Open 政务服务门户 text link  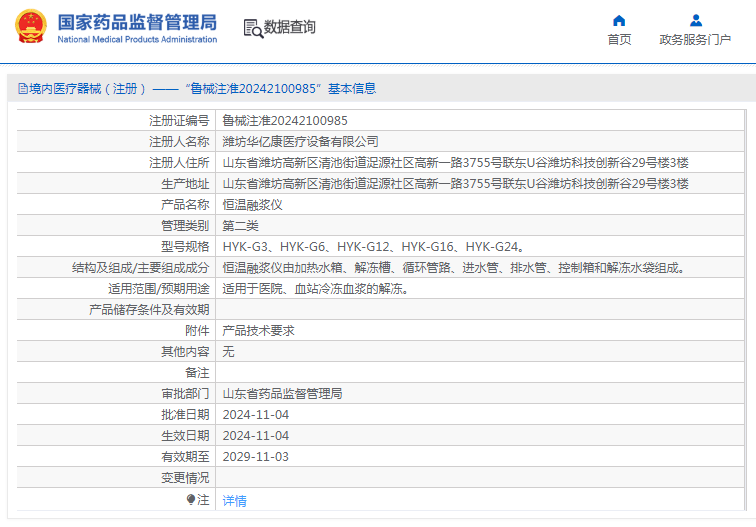coord(695,40)
